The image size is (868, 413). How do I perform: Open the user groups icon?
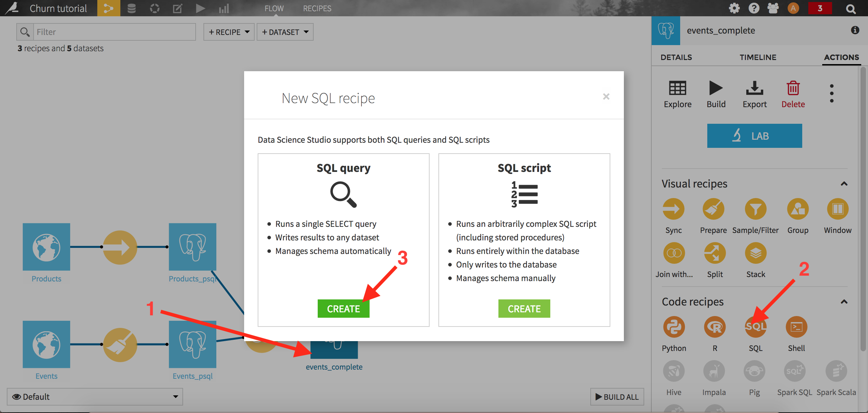773,8
